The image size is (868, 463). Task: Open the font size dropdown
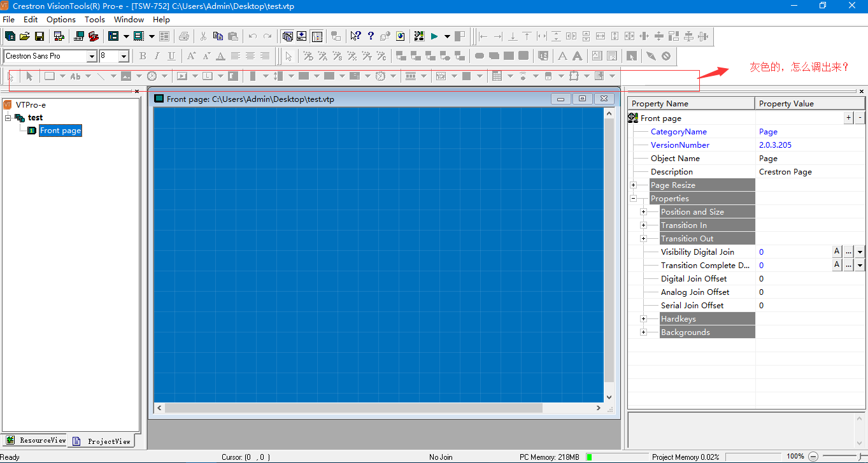pos(124,56)
